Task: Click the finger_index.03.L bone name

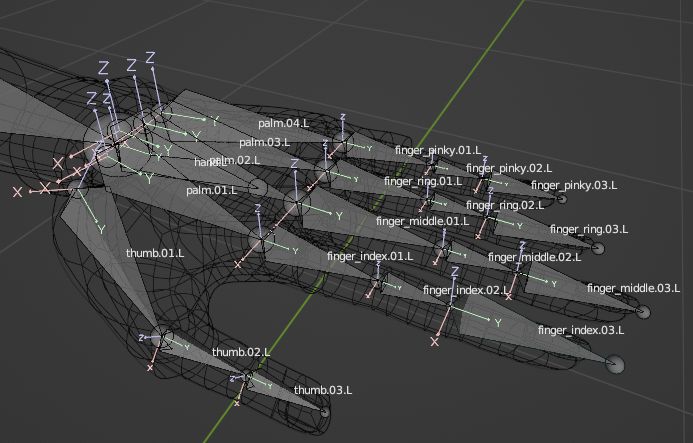Action: pos(581,330)
